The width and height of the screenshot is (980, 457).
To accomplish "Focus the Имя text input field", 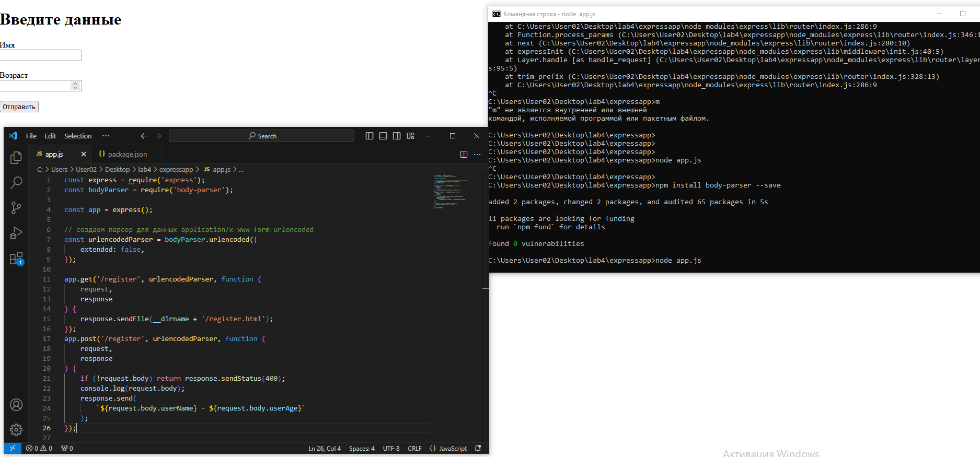I will point(41,55).
